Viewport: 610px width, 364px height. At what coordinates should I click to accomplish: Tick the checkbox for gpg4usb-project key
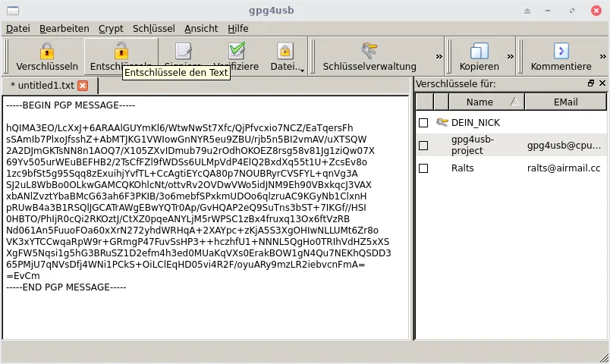423,146
